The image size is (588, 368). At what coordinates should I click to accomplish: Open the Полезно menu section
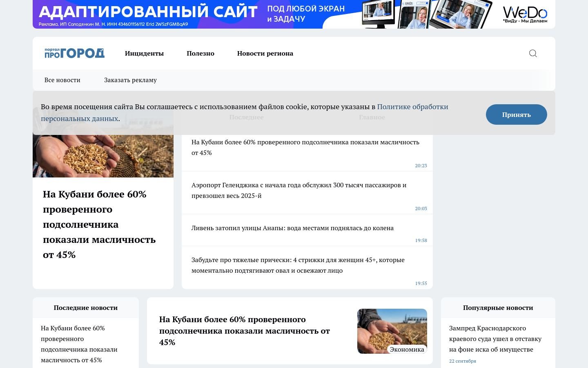click(x=200, y=53)
